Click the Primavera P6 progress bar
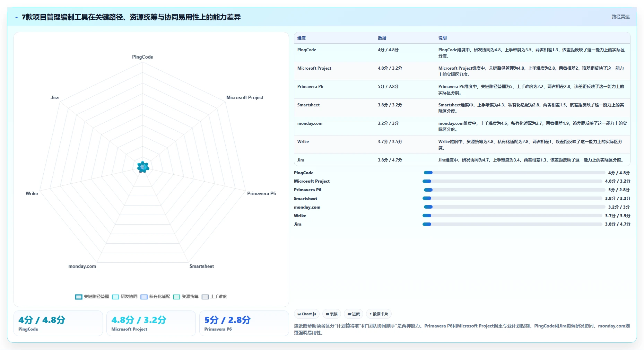The height and width of the screenshot is (350, 644). click(514, 190)
